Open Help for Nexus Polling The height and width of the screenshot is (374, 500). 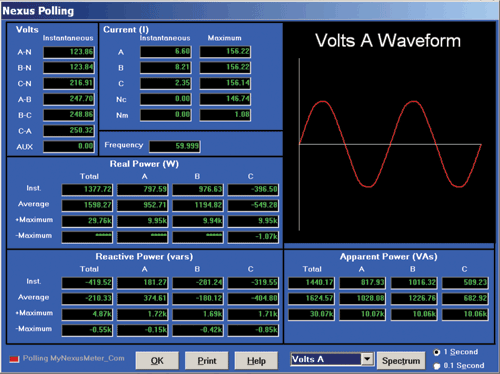point(256,361)
